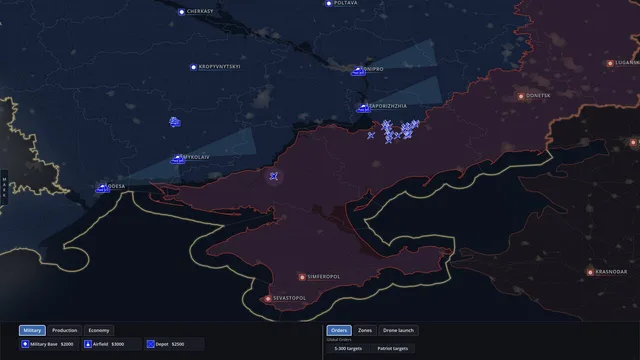640x360 pixels.
Task: Select the radar unit at Odesa
Action: pyautogui.click(x=102, y=188)
